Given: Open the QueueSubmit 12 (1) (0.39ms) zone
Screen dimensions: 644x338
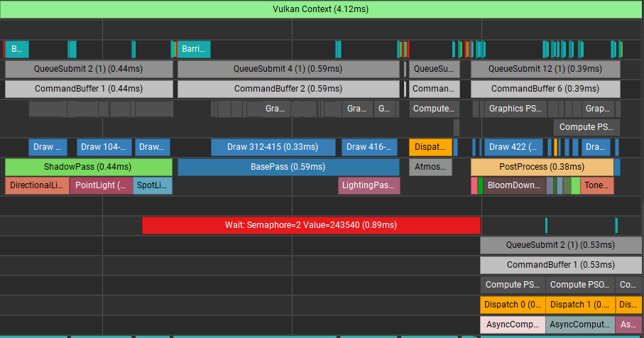Looking at the screenshot, I should point(545,69).
